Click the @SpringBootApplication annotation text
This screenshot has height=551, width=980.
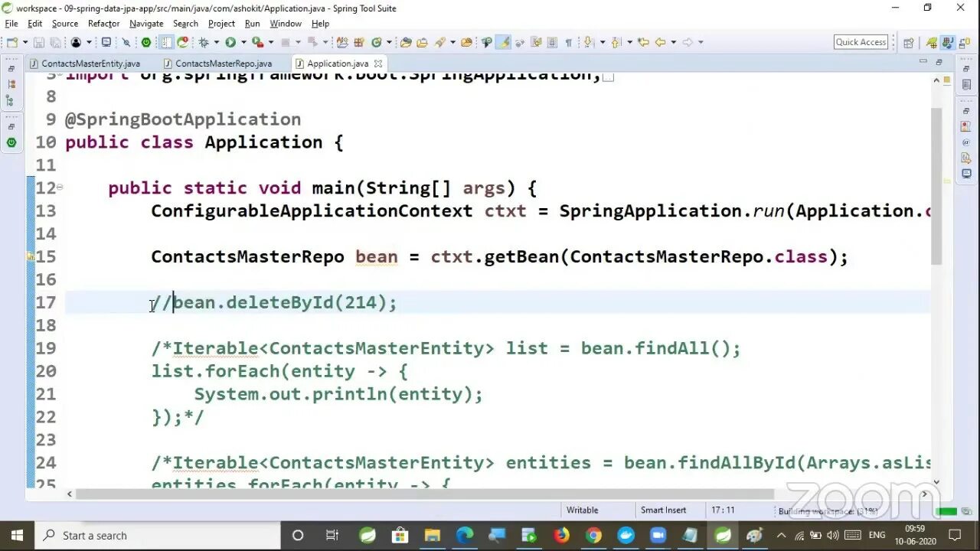point(183,119)
